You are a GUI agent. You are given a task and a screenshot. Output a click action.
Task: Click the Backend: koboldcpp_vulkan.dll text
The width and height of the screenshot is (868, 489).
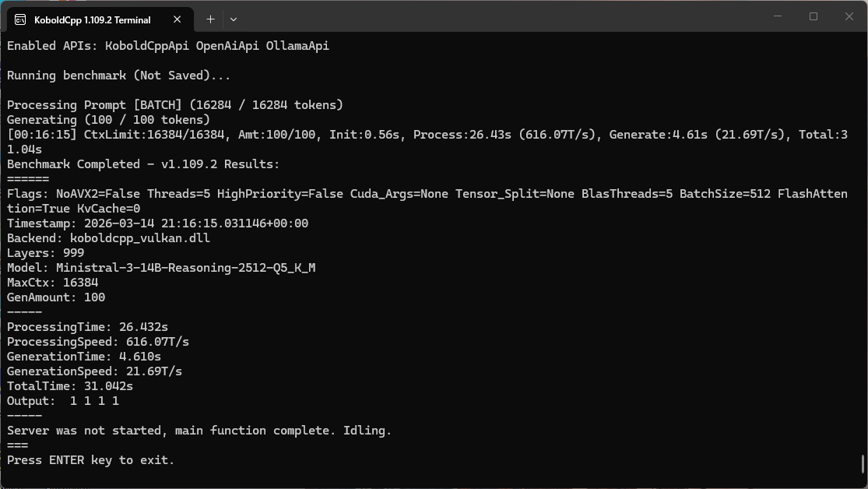(x=109, y=238)
